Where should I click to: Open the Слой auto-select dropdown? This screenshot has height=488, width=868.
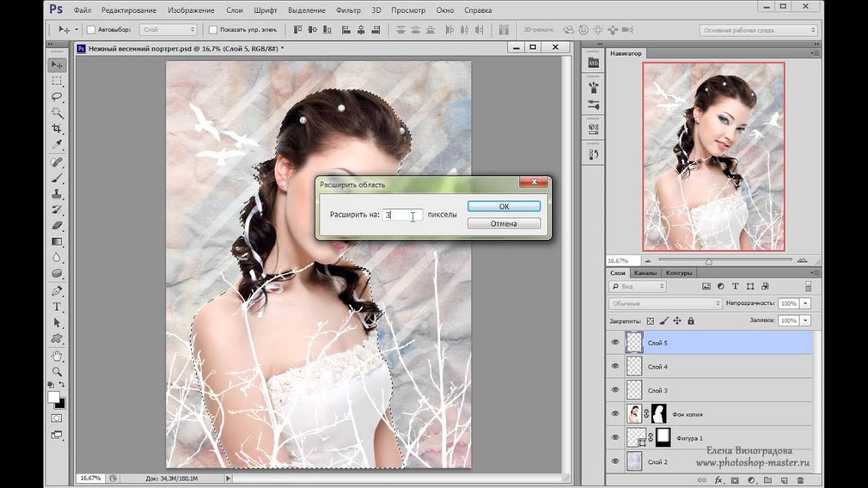tap(168, 30)
